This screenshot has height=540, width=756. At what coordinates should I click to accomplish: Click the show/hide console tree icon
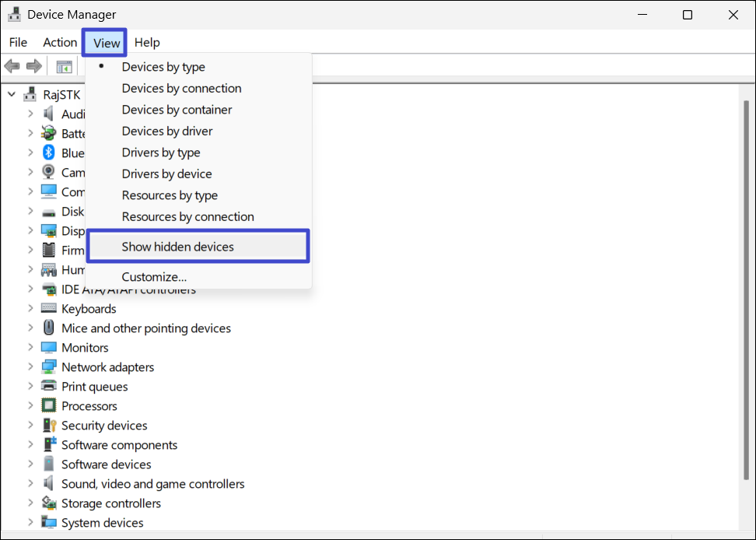[x=64, y=67]
